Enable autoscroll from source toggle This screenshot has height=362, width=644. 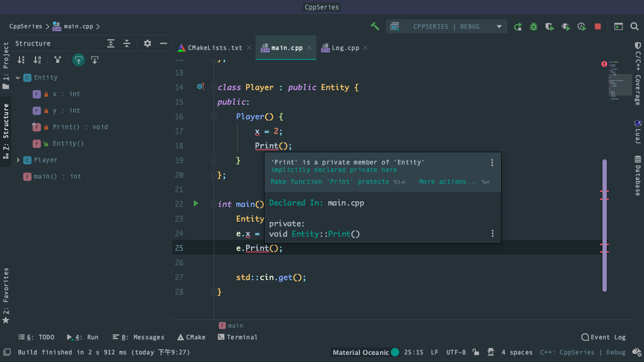(95, 60)
